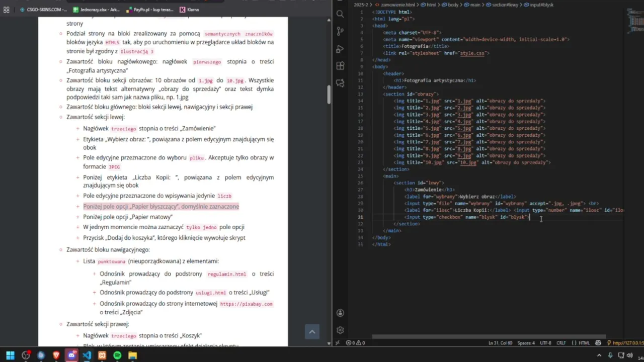Image resolution: width=644 pixels, height=362 pixels.
Task: Switch to Visual Studio Code from the taskbar
Action: (87, 355)
